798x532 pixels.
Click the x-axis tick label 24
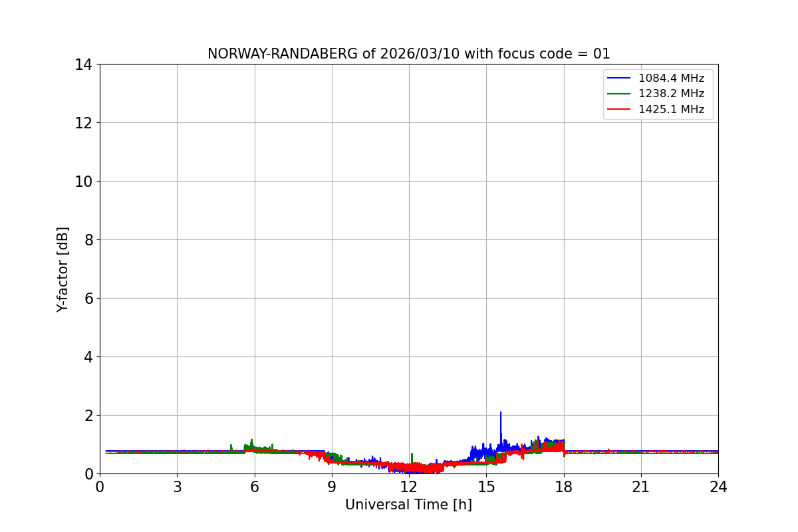pyautogui.click(x=718, y=487)
